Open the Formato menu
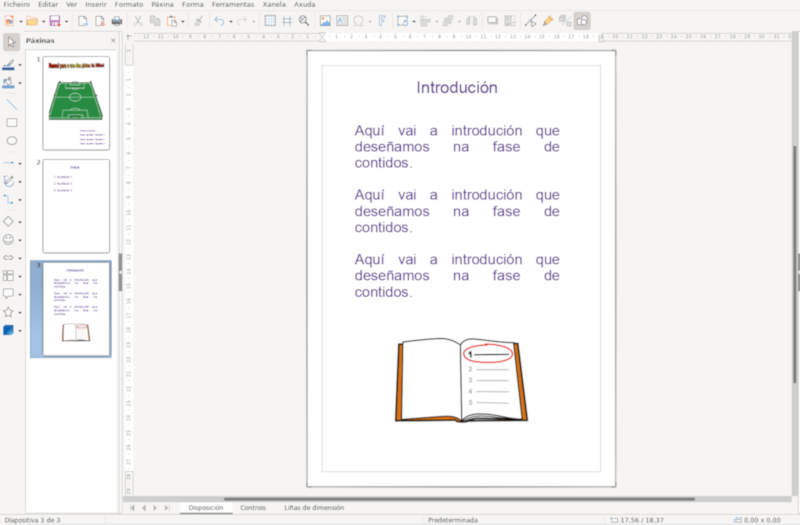Screen dimensions: 800x525 [x=129, y=4]
